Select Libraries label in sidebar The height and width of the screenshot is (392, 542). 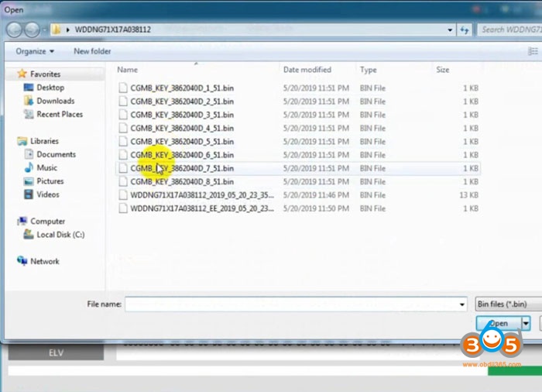pos(44,141)
